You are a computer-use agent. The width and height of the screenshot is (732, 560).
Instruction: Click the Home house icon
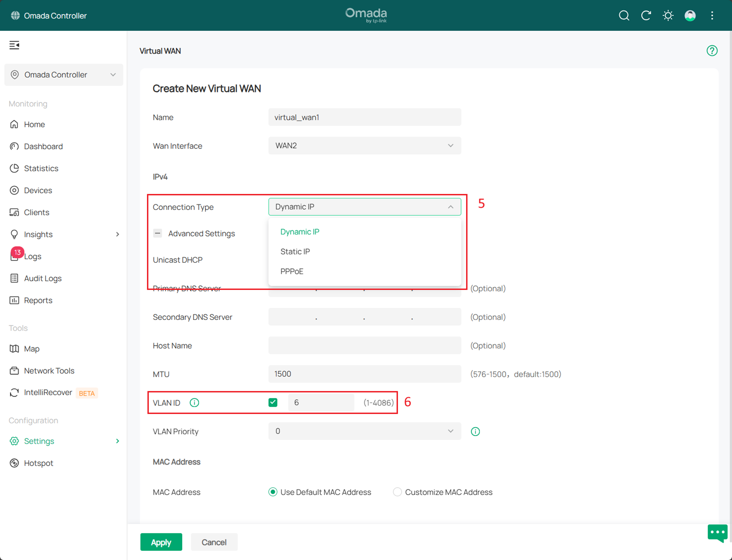14,124
